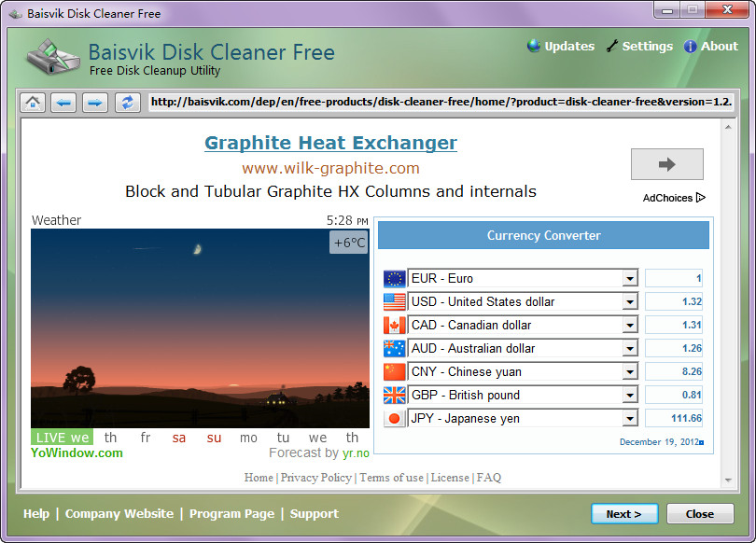Click the JPY amount field showing 111.66
This screenshot has height=543, width=756.
pos(674,418)
